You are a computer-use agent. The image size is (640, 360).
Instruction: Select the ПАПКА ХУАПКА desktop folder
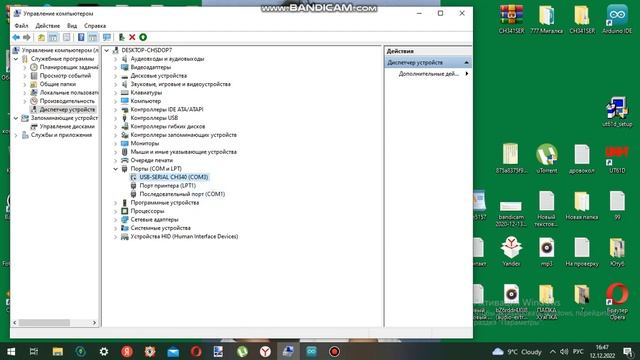(547, 301)
